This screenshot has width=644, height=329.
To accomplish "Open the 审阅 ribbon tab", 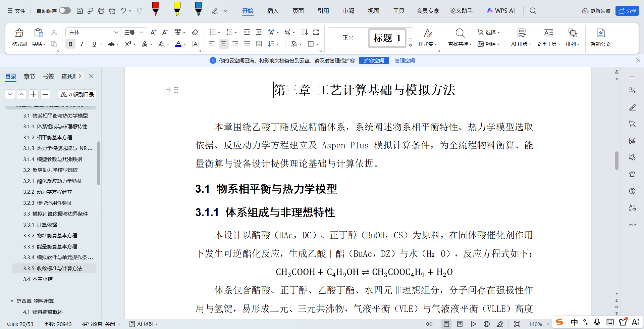I will tap(348, 11).
